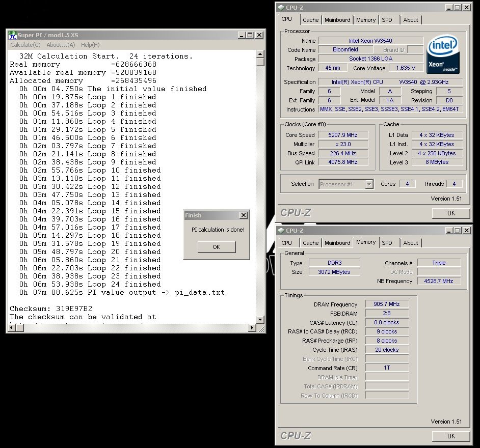Image resolution: width=480 pixels, height=448 pixels.
Task: Select Memory tab in lower CPU-Z window
Action: pyautogui.click(x=366, y=242)
